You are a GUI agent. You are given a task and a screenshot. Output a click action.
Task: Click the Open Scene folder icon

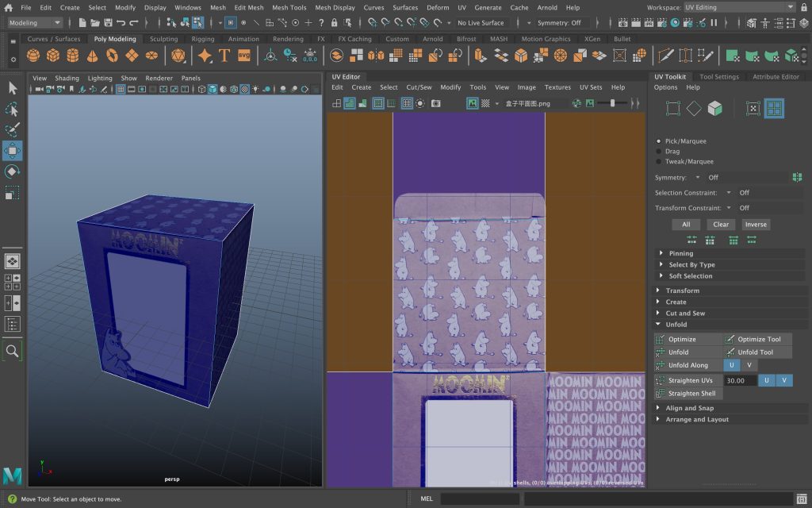[x=95, y=23]
